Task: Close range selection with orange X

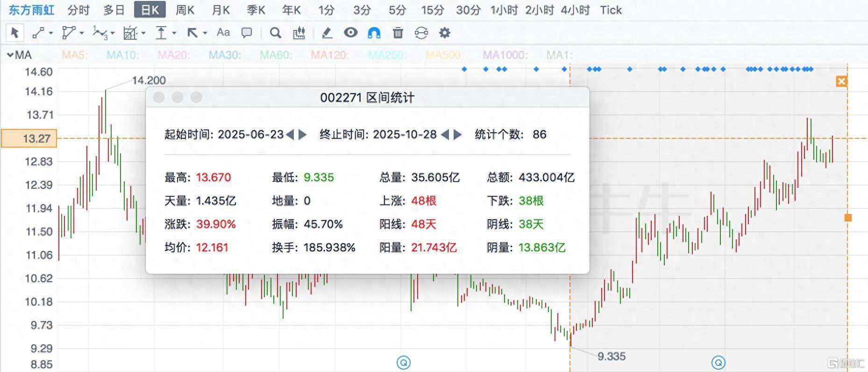Action: (x=841, y=82)
